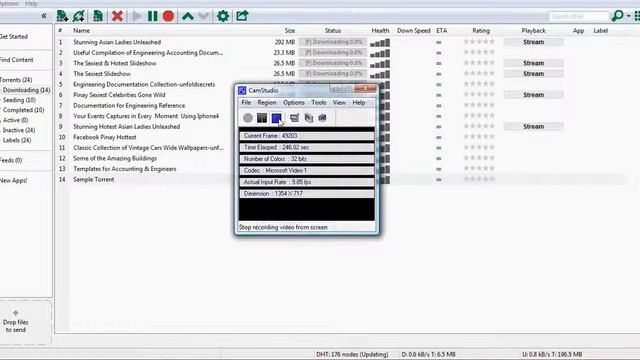Sort by Playback column header

point(533,31)
